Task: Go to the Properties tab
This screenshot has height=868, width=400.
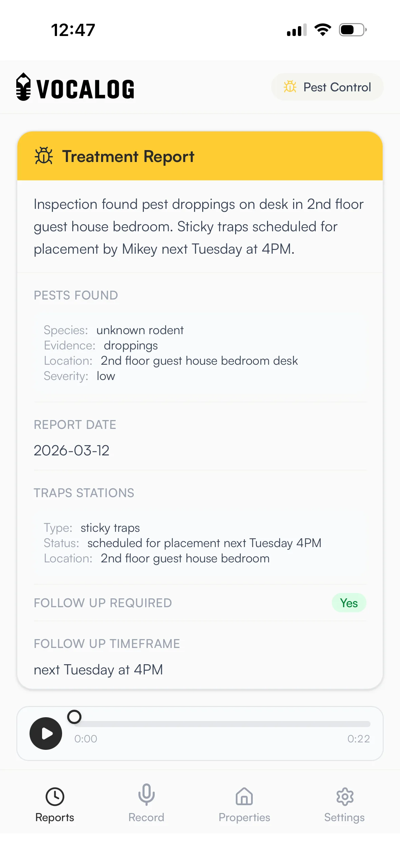Action: click(244, 804)
